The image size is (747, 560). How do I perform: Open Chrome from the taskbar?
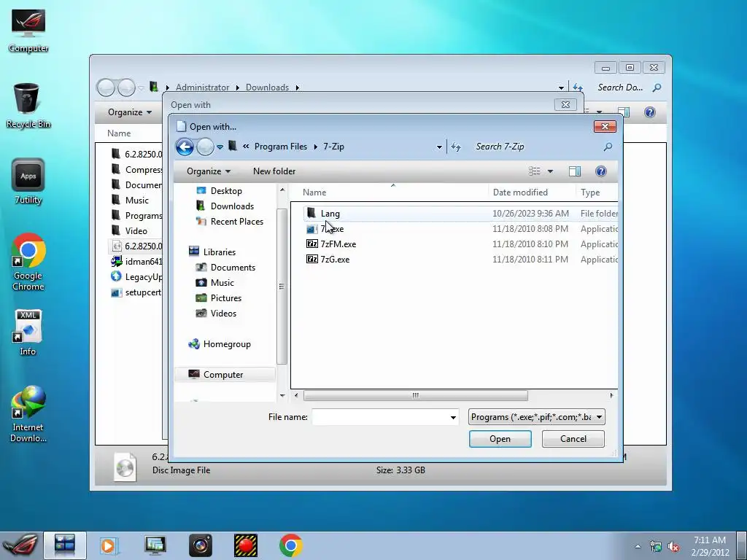tap(290, 545)
